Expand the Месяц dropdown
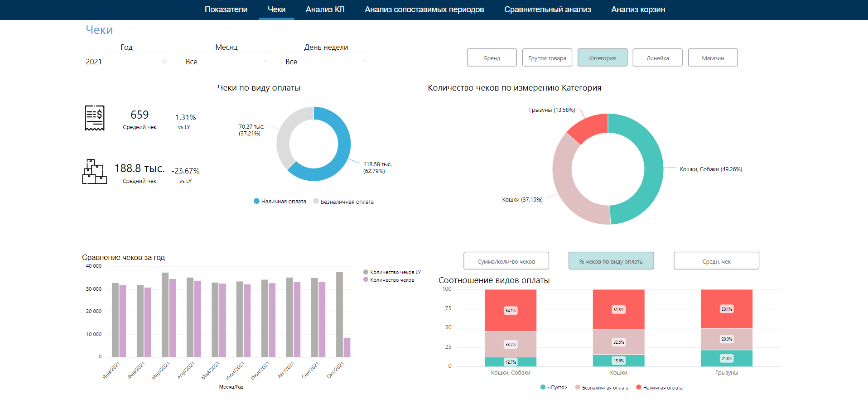 (226, 62)
